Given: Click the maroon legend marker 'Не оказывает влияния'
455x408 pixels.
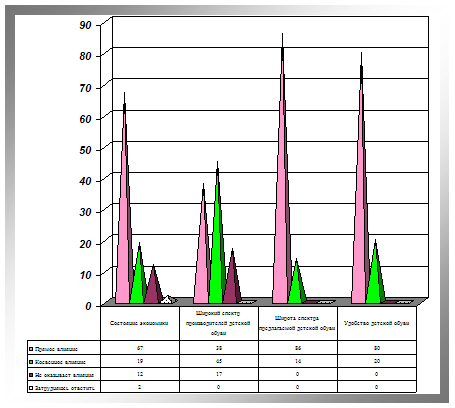Looking at the screenshot, I should point(31,375).
